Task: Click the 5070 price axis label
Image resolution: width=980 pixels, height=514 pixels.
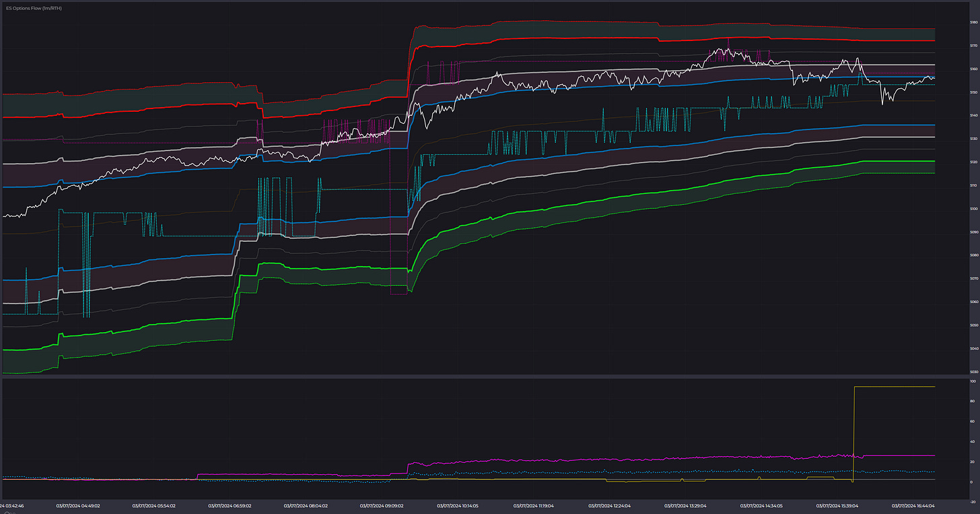Action: point(974,278)
